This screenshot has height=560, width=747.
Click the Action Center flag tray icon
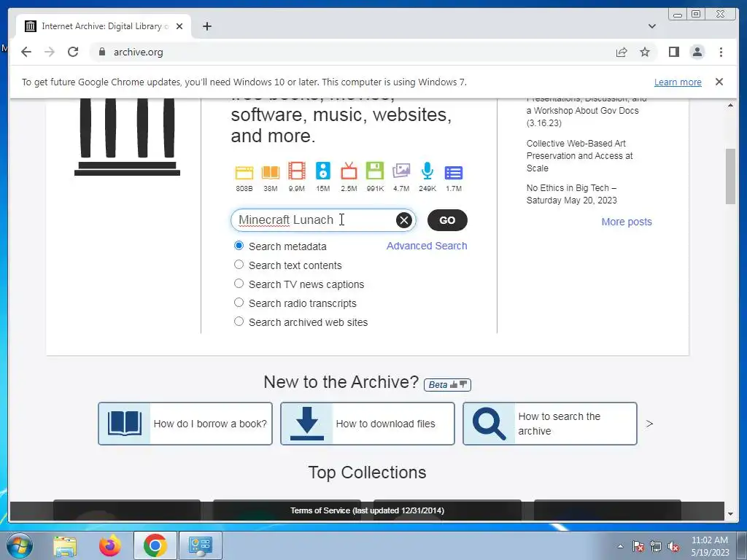[x=638, y=546]
